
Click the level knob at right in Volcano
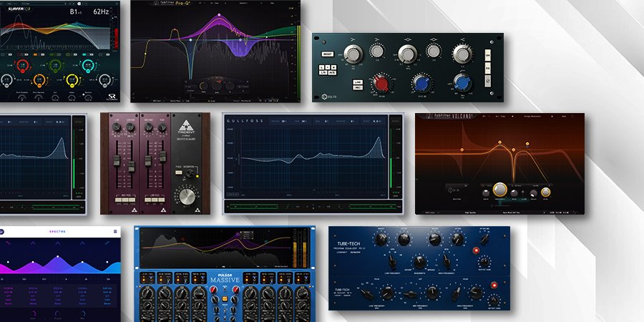click(x=546, y=192)
